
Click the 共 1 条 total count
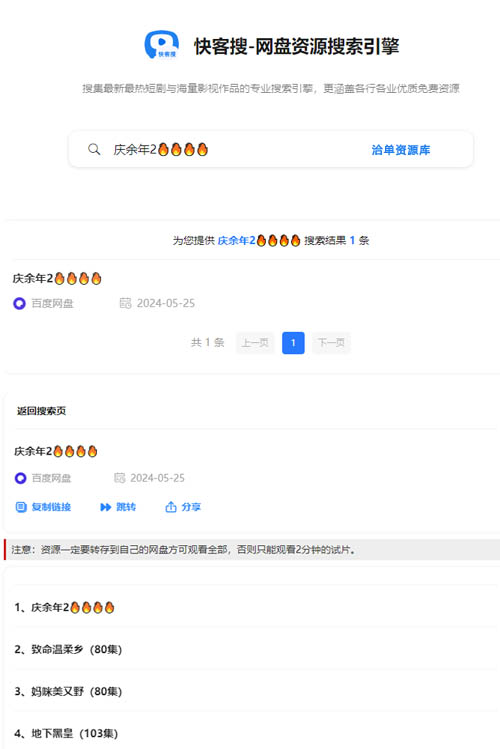point(208,342)
